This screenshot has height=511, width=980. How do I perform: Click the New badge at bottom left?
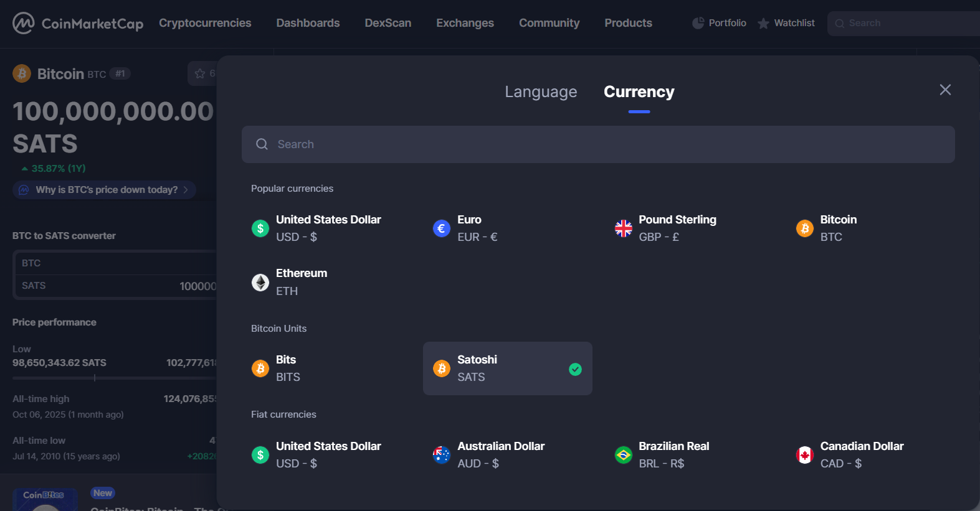point(103,493)
